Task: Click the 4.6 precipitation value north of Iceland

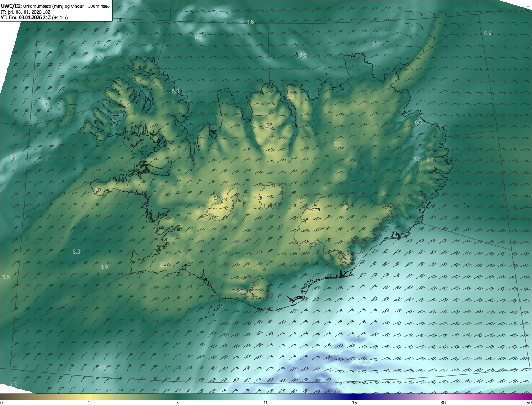Action: coord(250,22)
